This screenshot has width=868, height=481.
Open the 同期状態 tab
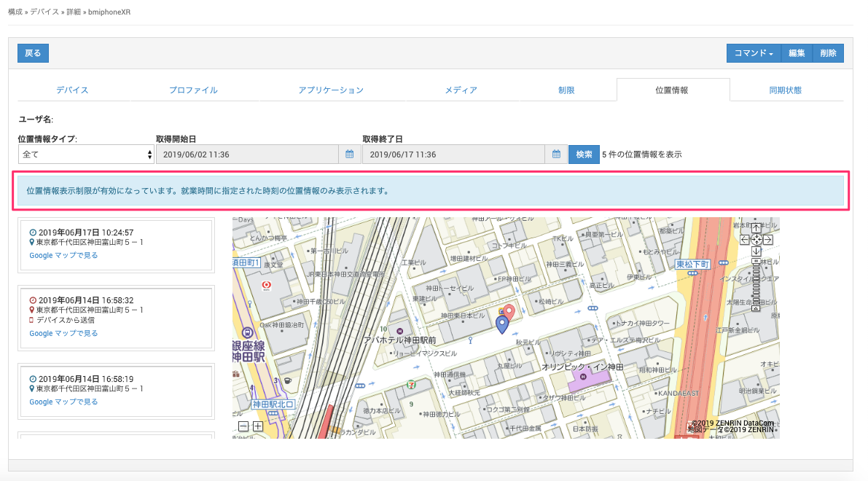[786, 90]
